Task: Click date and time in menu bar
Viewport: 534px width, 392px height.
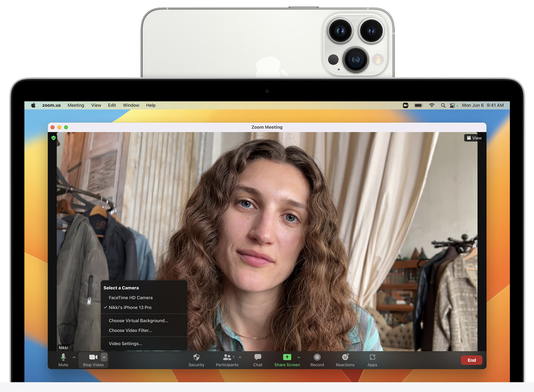Action: [x=483, y=105]
